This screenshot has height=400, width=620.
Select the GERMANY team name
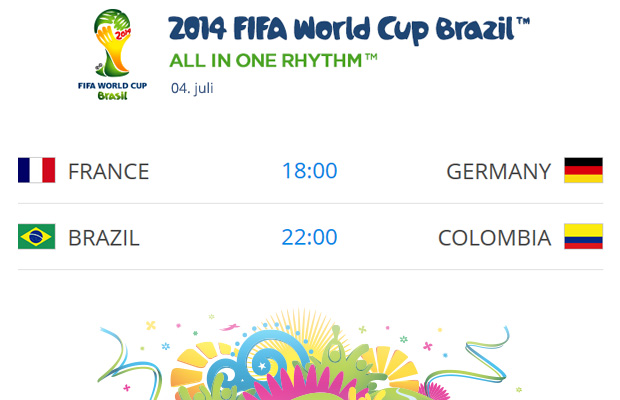(x=498, y=171)
